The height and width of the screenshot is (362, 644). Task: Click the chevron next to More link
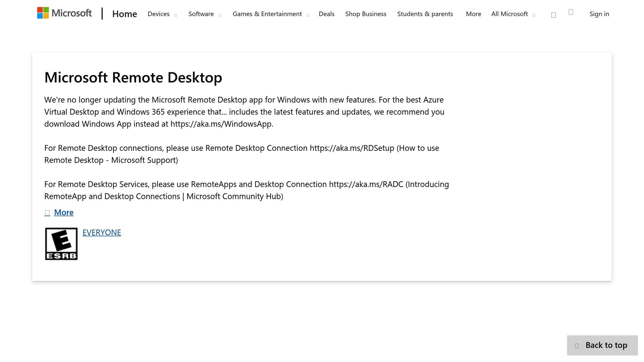(47, 213)
